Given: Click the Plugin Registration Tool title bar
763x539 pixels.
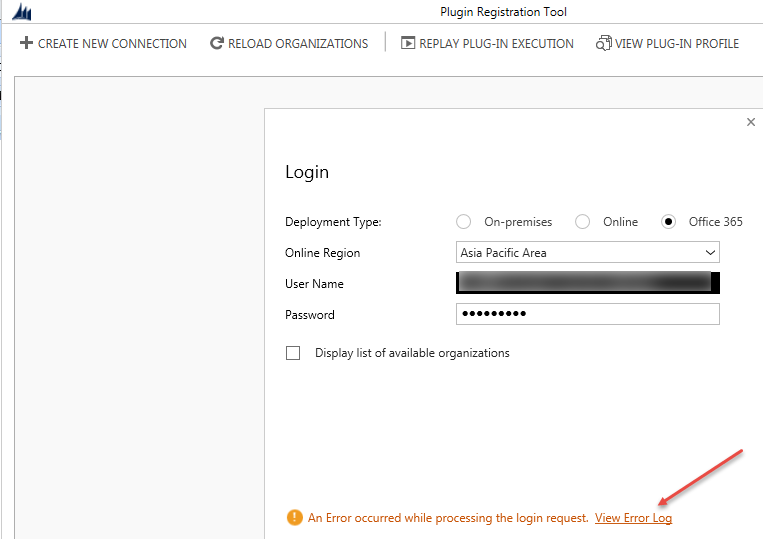Looking at the screenshot, I should tap(503, 12).
